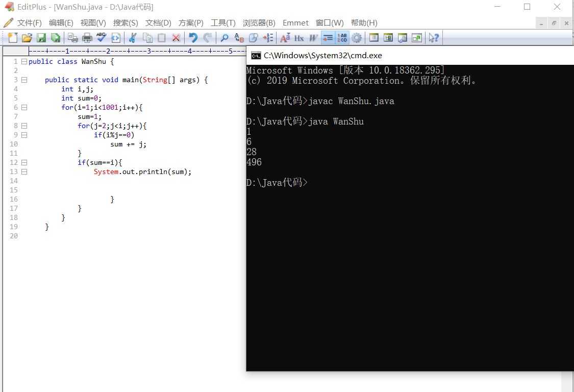
Task: Click the context Help arrow icon
Action: pos(434,38)
